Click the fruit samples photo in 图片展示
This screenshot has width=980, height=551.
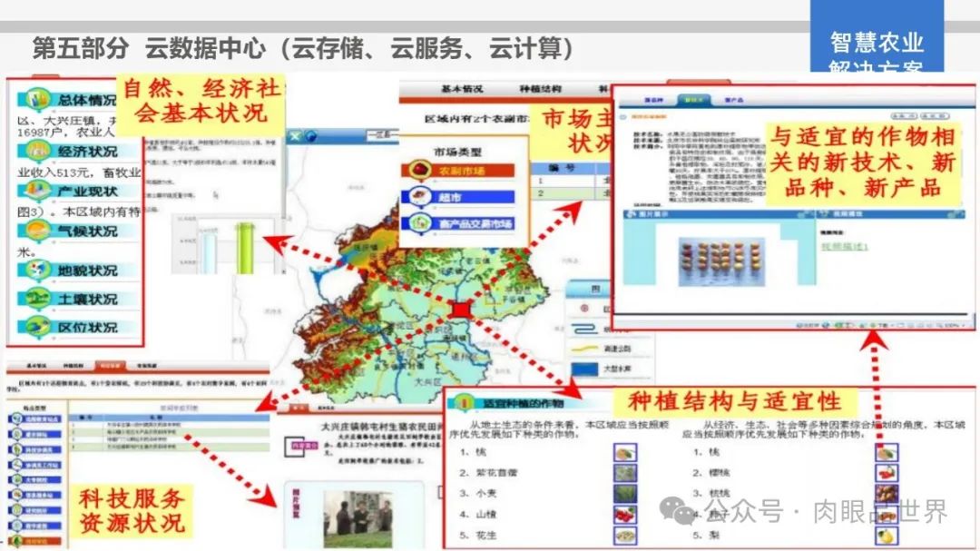click(721, 261)
